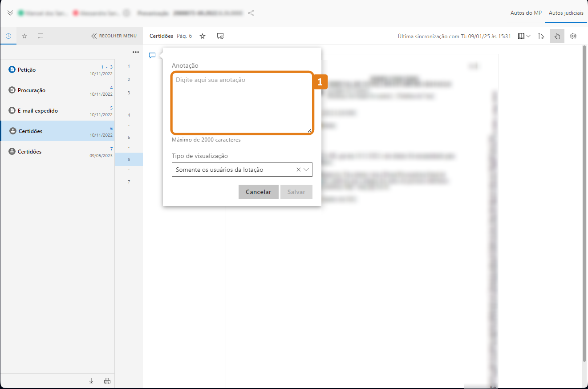
Task: Click the add annotation icon beside the star
Action: point(220,36)
